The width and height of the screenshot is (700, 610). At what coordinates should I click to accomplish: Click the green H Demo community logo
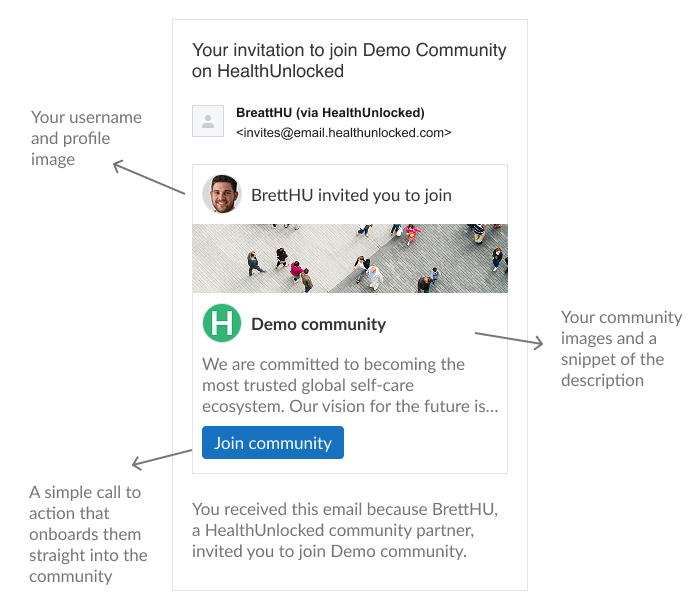222,323
